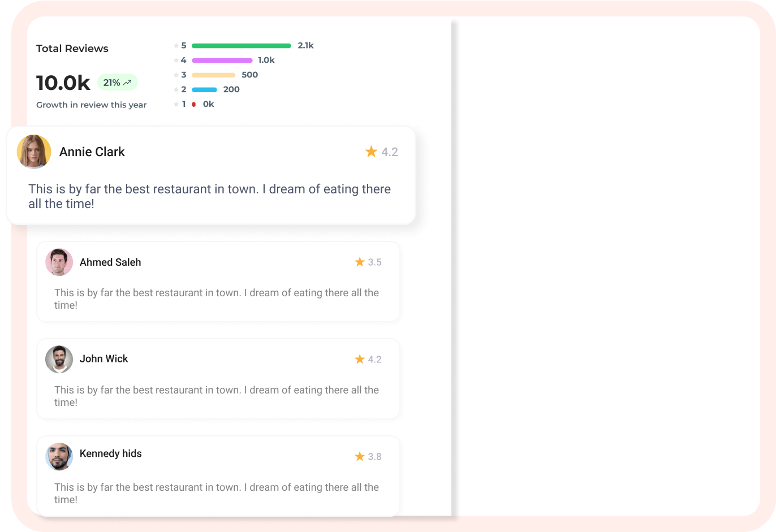Viewport: 776px width, 532px height.
Task: Click the purple 4-star rating bar
Action: pyautogui.click(x=222, y=60)
